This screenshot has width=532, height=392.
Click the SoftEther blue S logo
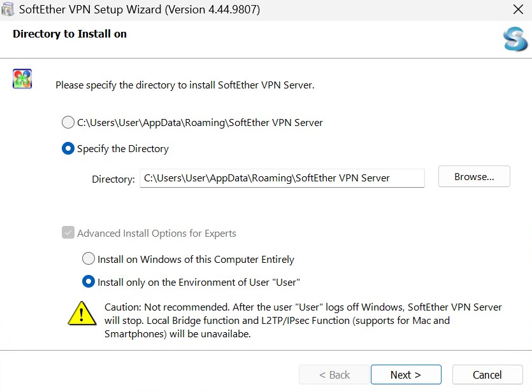515,39
